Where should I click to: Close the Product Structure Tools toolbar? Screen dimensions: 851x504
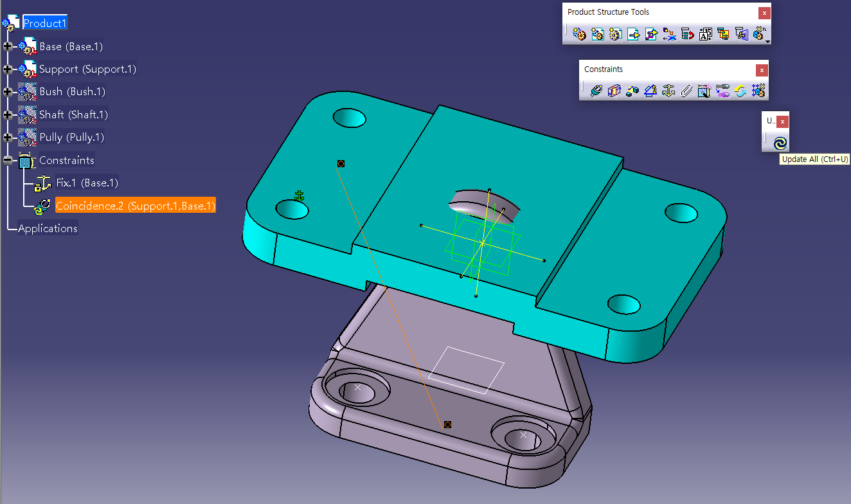pyautogui.click(x=764, y=12)
